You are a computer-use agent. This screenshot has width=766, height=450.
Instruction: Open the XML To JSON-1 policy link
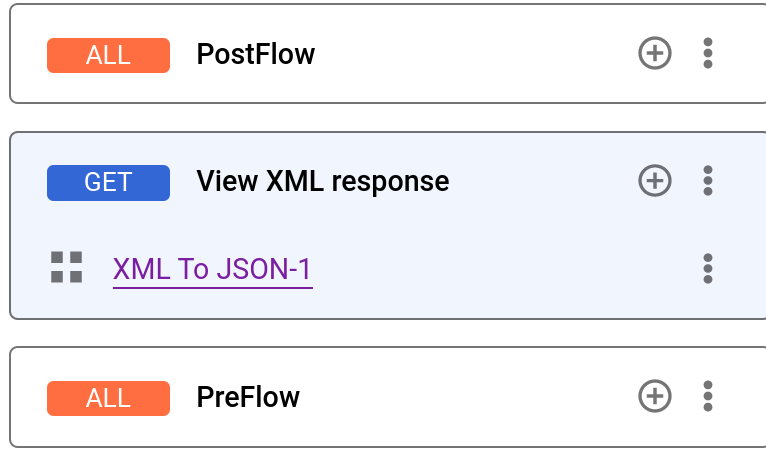(213, 268)
